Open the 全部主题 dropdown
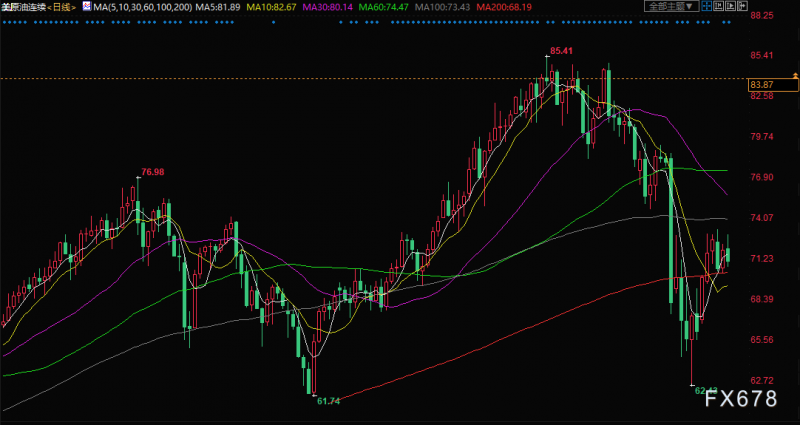Image resolution: width=800 pixels, height=425 pixels. coord(671,6)
